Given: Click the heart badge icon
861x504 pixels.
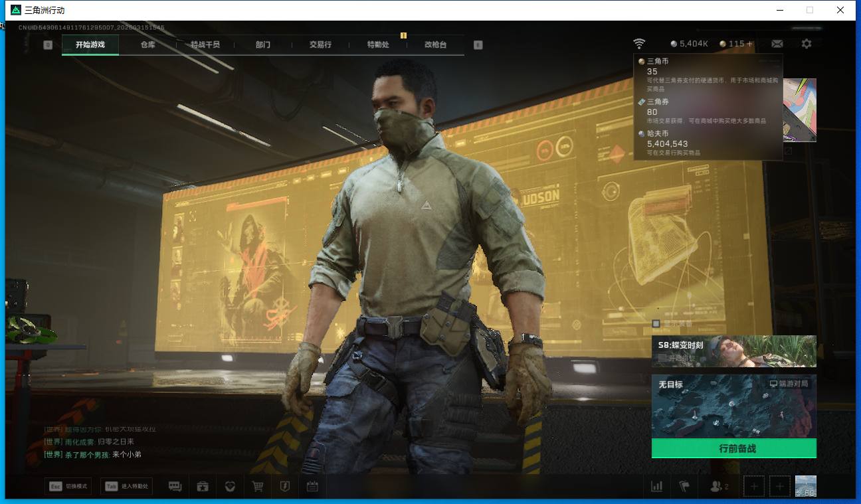Looking at the screenshot, I should [x=230, y=486].
